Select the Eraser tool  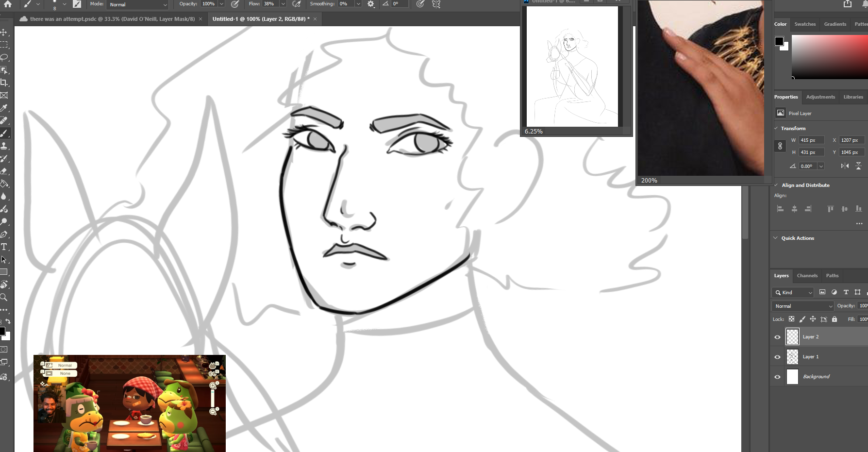point(4,171)
